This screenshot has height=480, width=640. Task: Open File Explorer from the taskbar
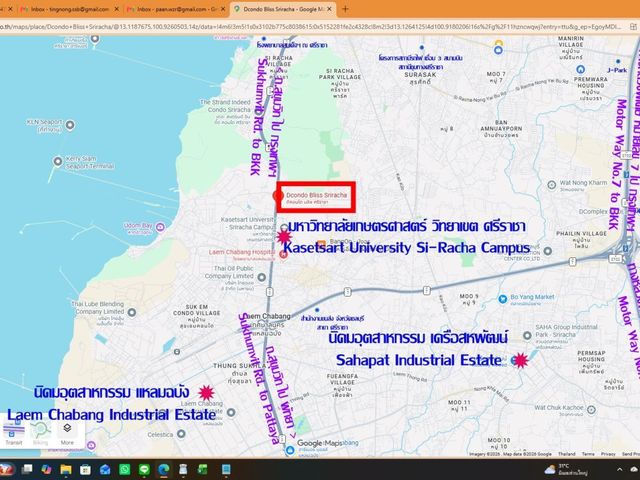click(66, 469)
